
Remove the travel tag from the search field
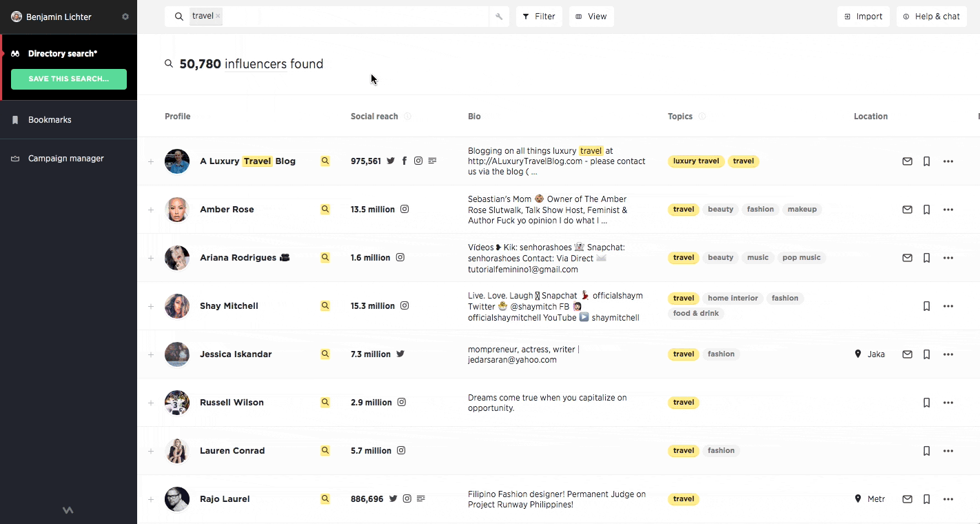pyautogui.click(x=216, y=15)
